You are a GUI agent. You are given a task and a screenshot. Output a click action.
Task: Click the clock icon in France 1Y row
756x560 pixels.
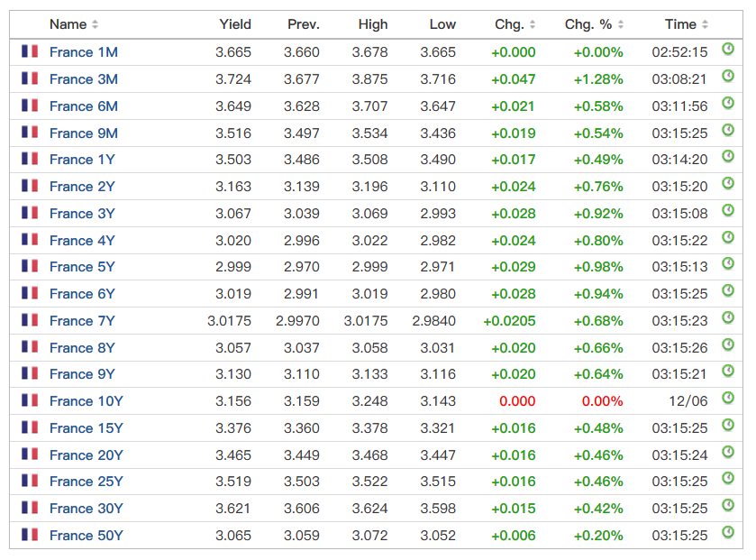coord(728,156)
